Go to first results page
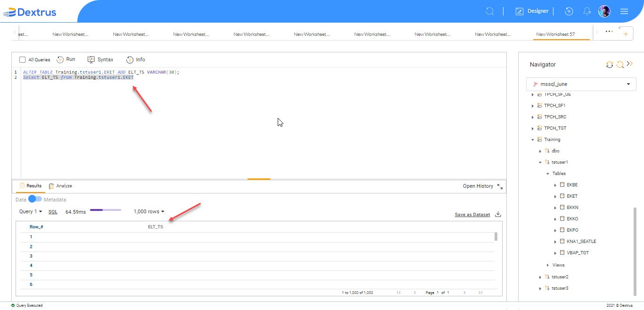The width and height of the screenshot is (644, 310). click(x=399, y=293)
